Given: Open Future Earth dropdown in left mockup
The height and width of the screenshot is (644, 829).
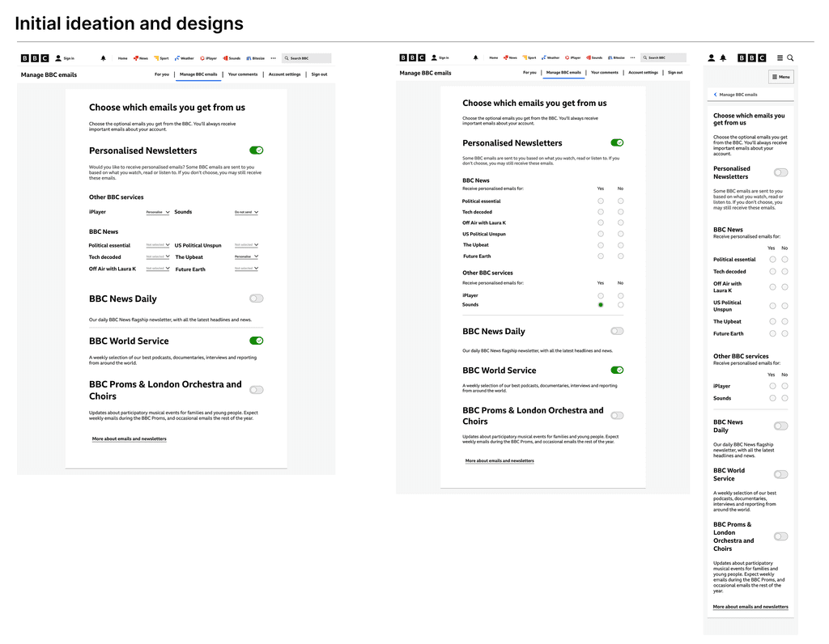Looking at the screenshot, I should [x=246, y=269].
